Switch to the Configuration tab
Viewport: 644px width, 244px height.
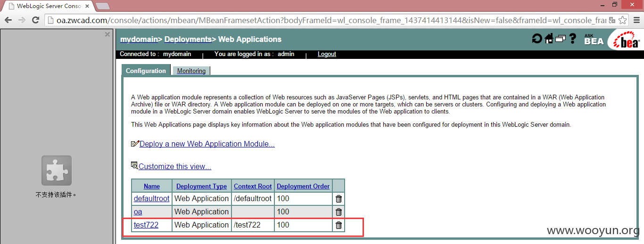146,71
